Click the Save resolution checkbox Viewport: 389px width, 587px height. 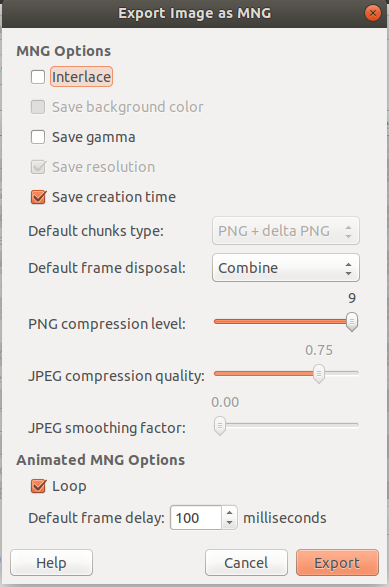[38, 167]
